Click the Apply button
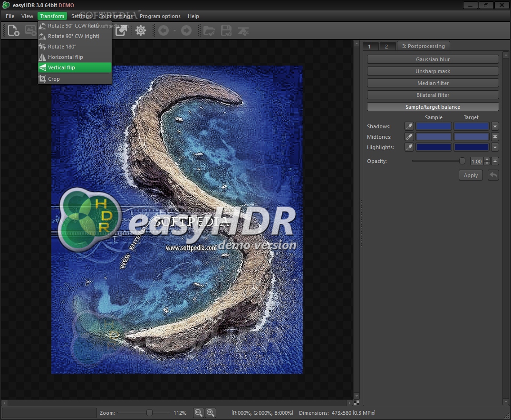The image size is (511, 420). [471, 175]
